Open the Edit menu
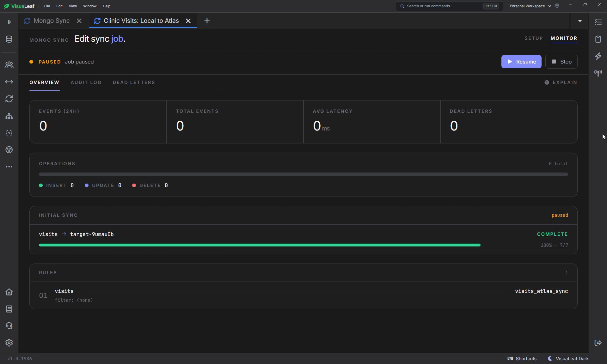Image resolution: width=607 pixels, height=364 pixels. coord(59,6)
